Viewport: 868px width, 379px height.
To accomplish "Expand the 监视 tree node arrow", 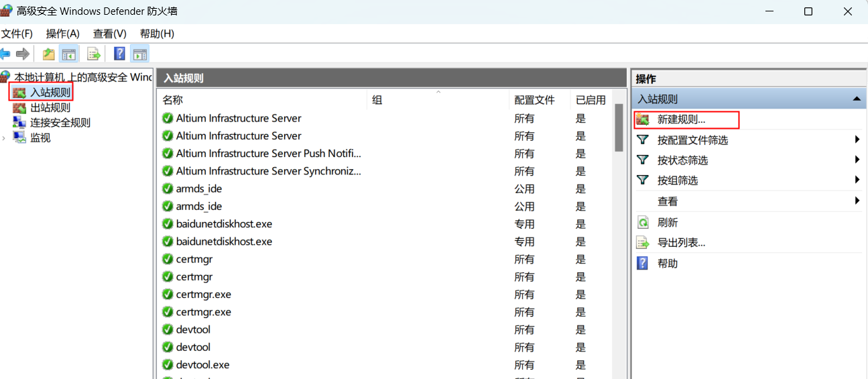I will (x=4, y=138).
